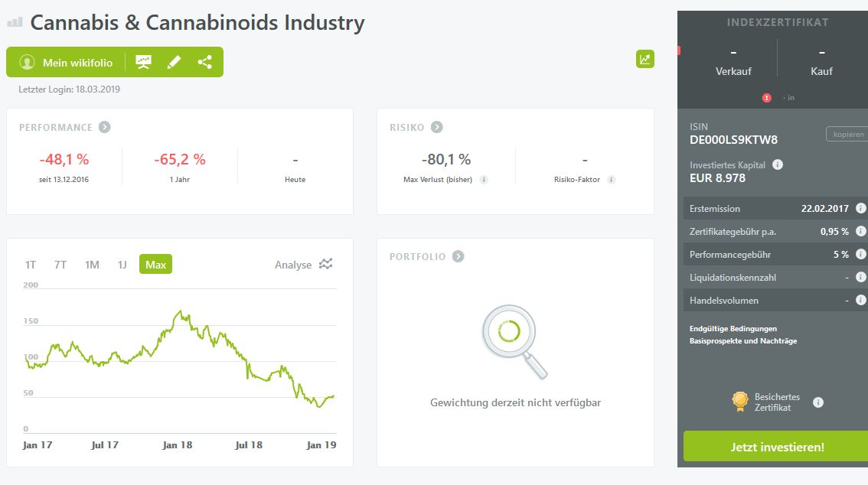Click the share icon in green toolbar
Screen dimensions: 868x485
[x=204, y=62]
